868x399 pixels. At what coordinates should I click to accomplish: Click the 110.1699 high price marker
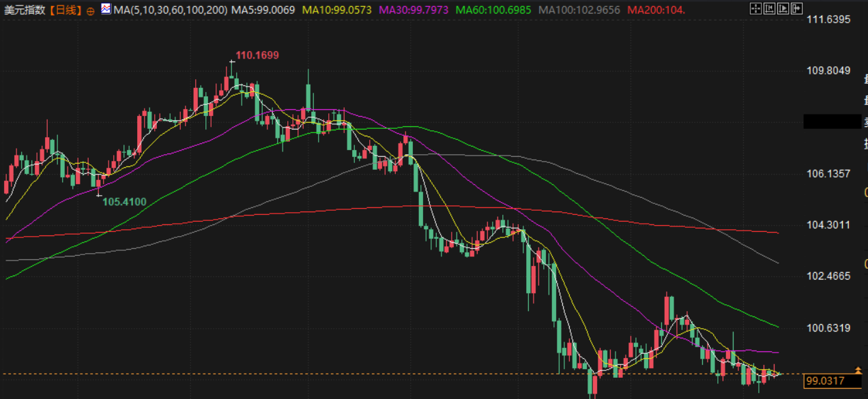(257, 55)
